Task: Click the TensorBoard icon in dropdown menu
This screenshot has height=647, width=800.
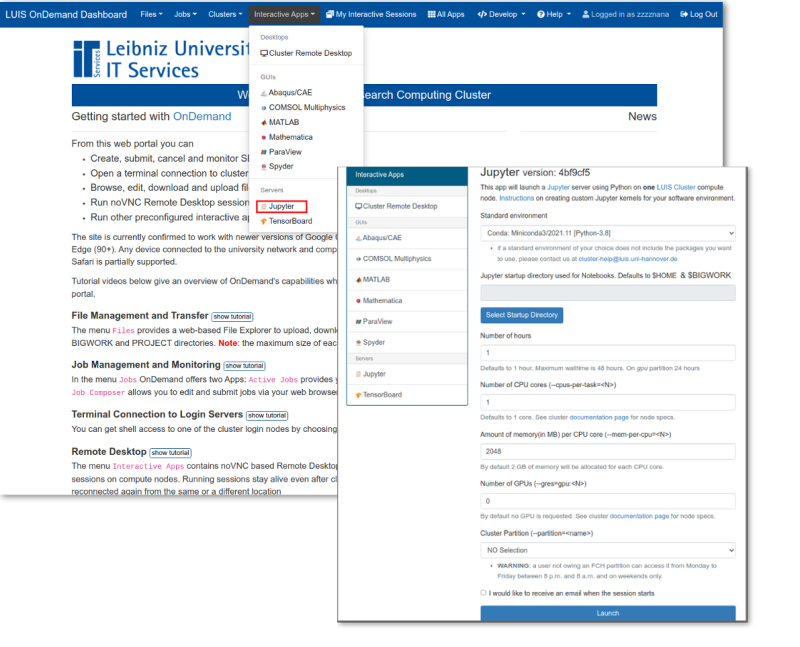Action: click(x=264, y=221)
